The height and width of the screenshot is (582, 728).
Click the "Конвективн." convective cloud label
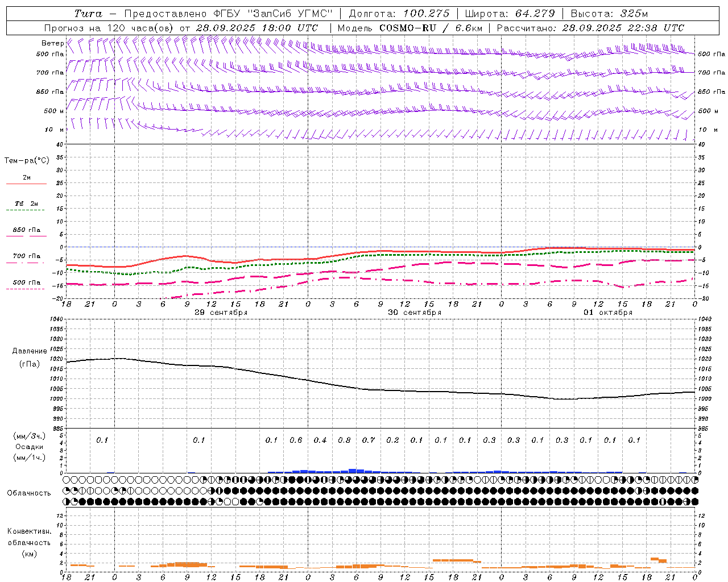pos(29,531)
